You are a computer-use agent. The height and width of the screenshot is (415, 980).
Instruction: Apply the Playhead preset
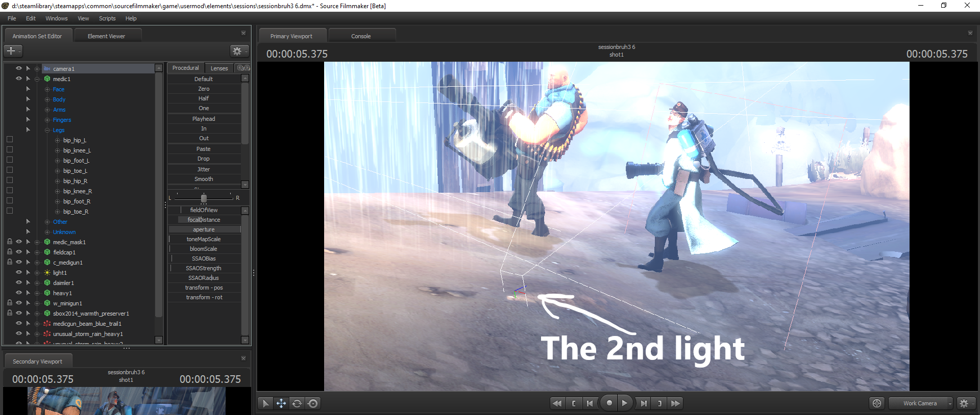(x=204, y=119)
